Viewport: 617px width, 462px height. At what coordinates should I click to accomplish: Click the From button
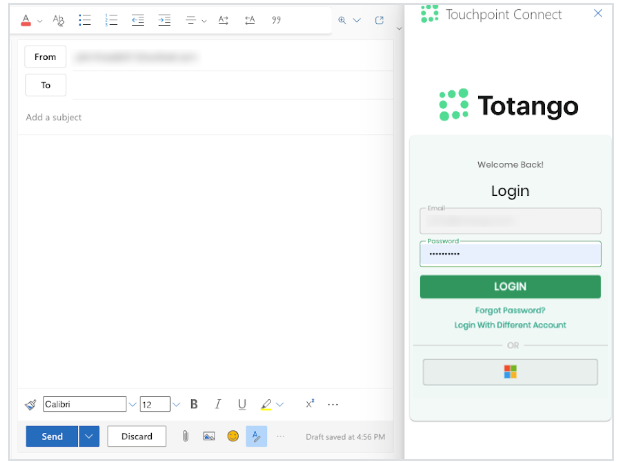(45, 57)
